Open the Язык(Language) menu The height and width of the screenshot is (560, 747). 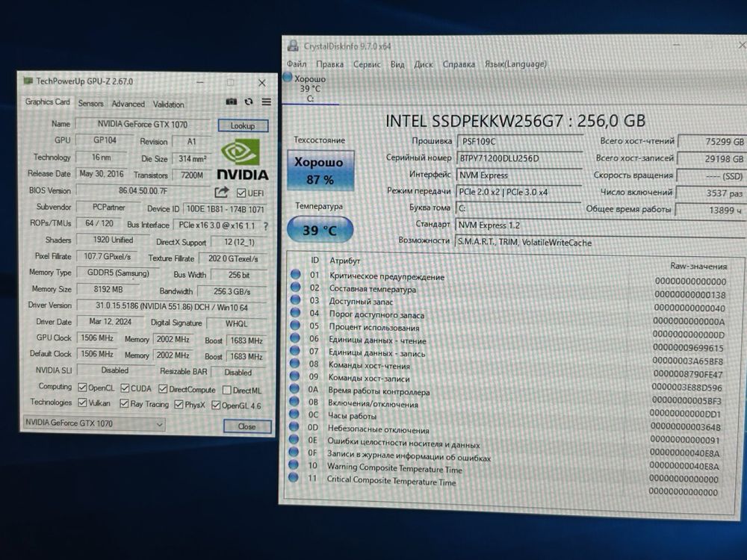515,63
